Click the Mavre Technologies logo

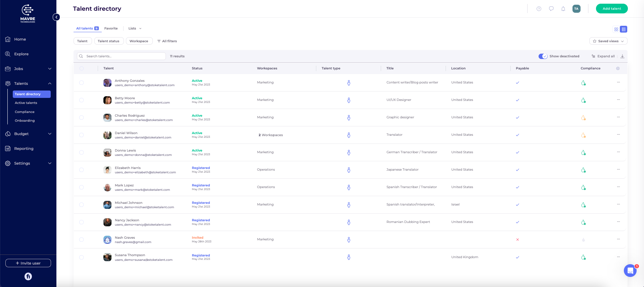(28, 13)
